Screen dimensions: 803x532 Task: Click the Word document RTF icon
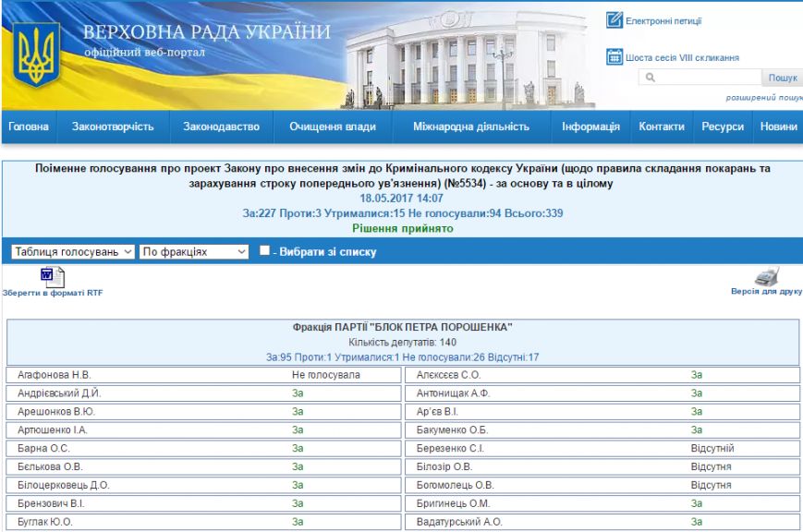coord(53,277)
